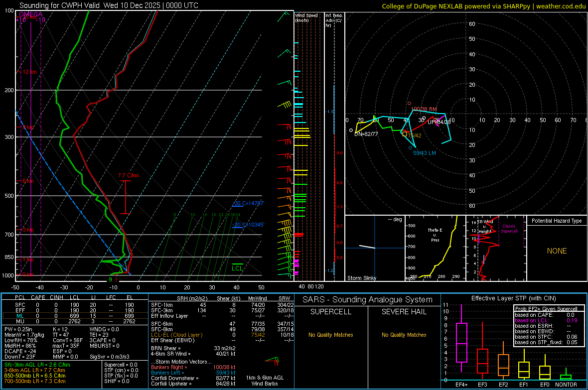Screen dimensions: 588x390
Task: Click the 'Inf. Temp. Adv.' panel header
Action: pyautogui.click(x=334, y=20)
